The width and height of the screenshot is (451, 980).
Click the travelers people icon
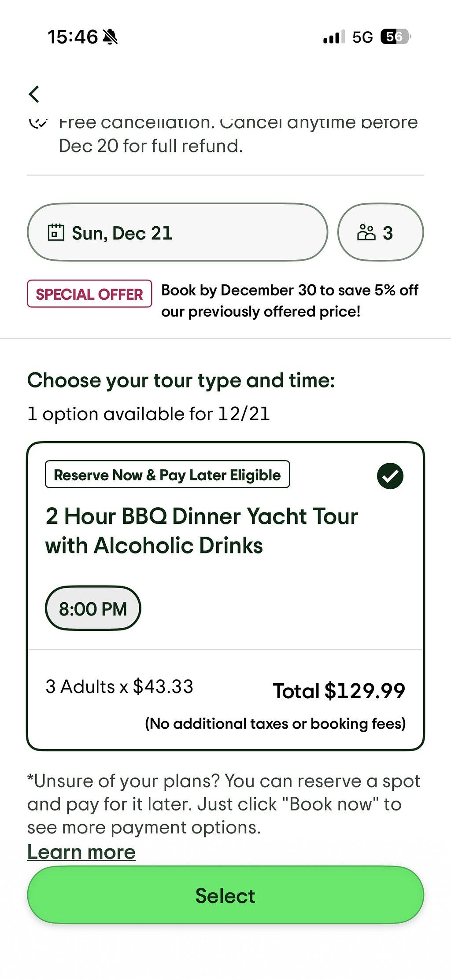pyautogui.click(x=366, y=232)
